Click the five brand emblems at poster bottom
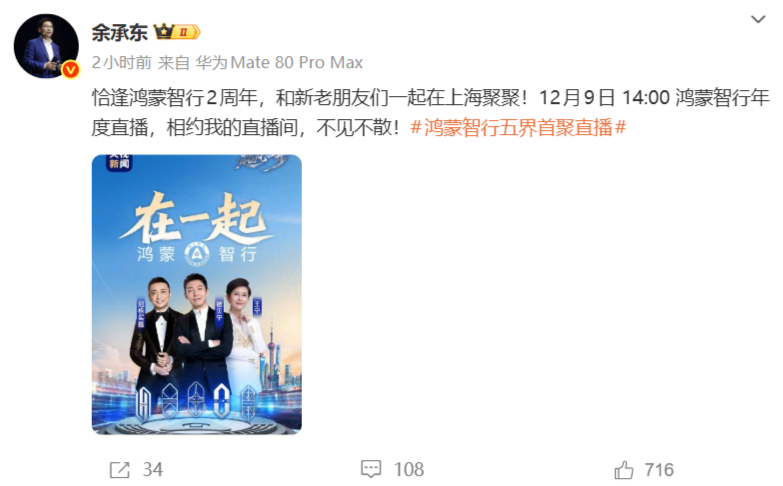The height and width of the screenshot is (486, 783). tap(196, 402)
